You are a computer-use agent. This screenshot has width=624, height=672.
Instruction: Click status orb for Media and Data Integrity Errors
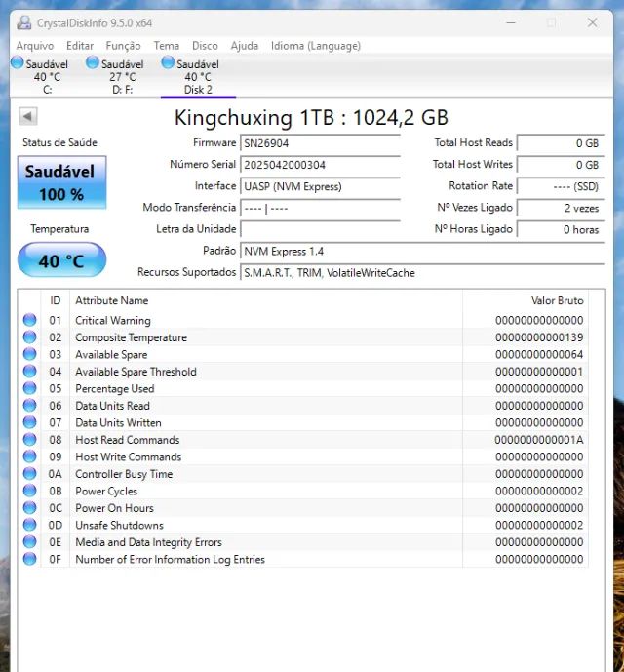click(29, 541)
